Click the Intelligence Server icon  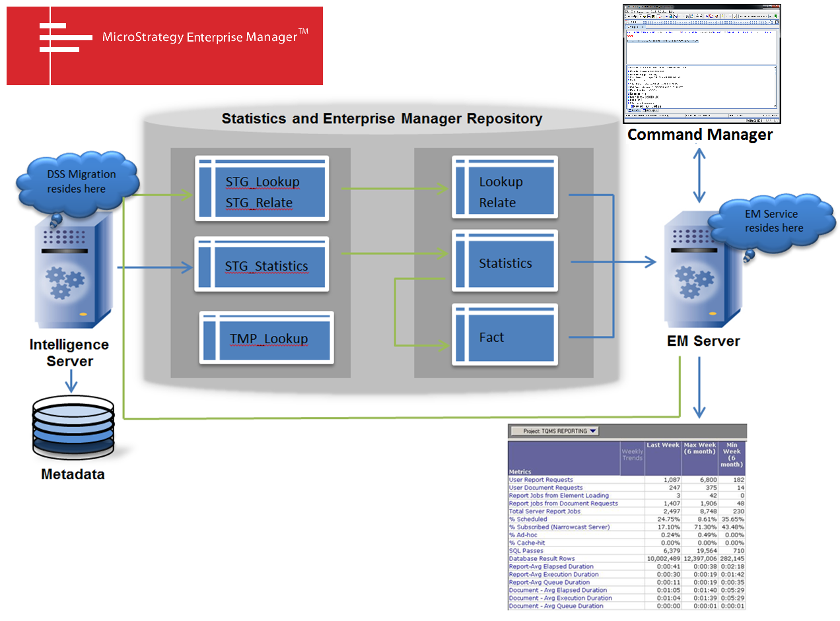coord(73,271)
